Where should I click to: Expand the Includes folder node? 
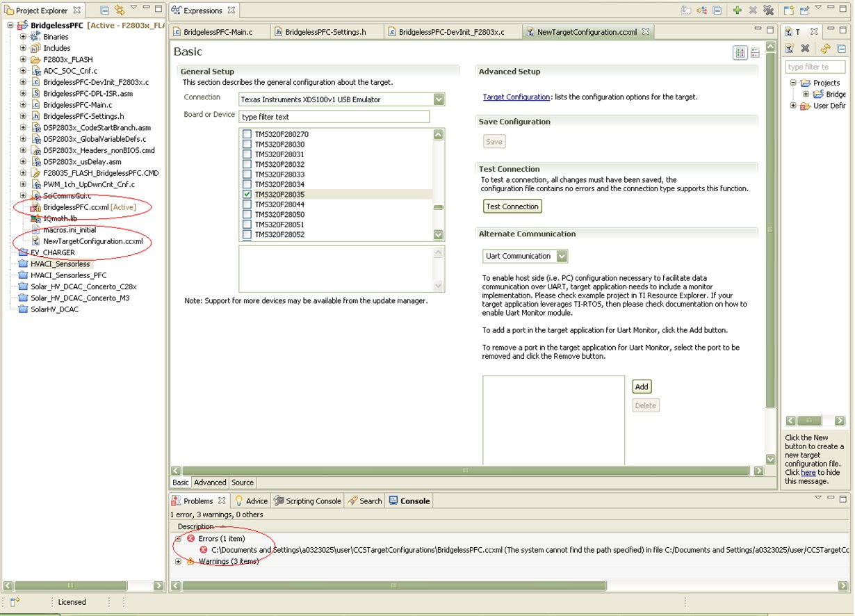(23, 48)
